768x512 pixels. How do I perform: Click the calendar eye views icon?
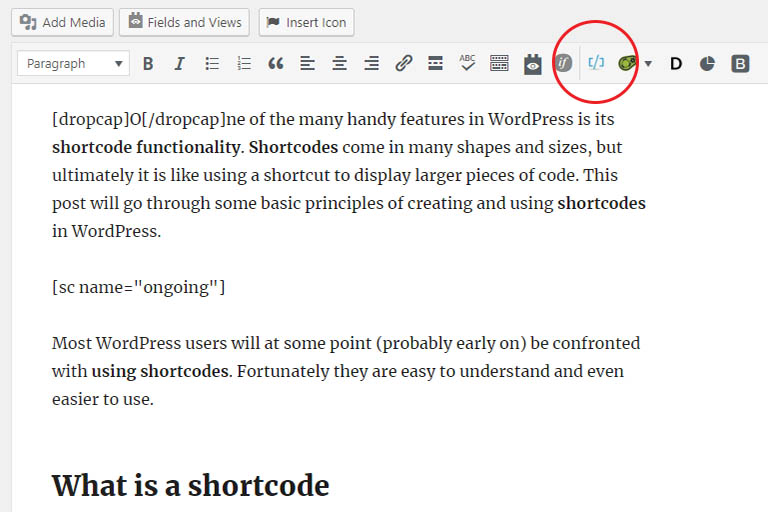click(532, 64)
